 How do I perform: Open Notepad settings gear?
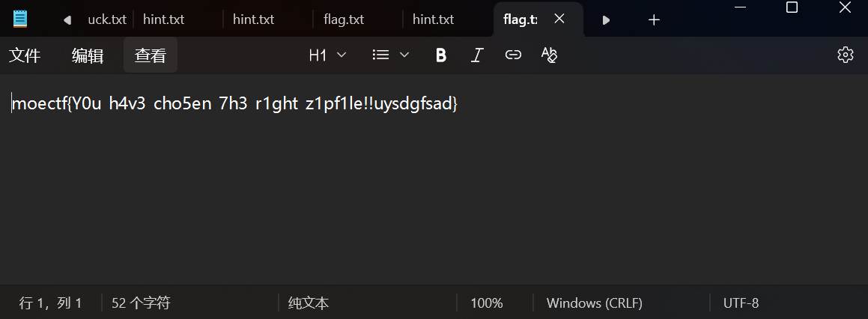click(x=846, y=55)
